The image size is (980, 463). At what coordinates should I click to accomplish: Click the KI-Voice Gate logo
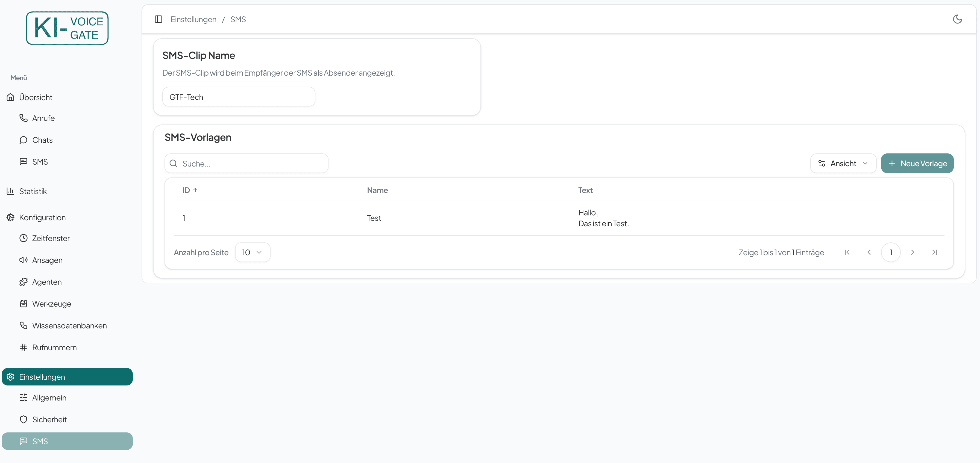coord(67,28)
